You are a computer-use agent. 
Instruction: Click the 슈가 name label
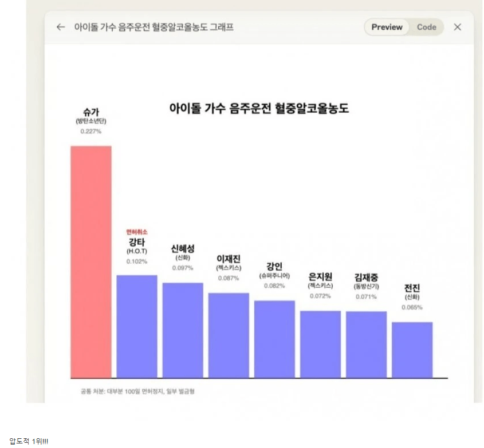coord(91,112)
